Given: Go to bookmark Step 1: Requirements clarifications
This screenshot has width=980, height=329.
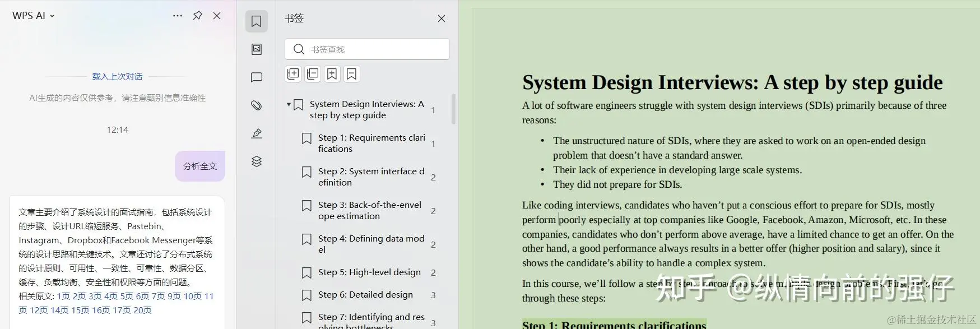Looking at the screenshot, I should coord(371,143).
